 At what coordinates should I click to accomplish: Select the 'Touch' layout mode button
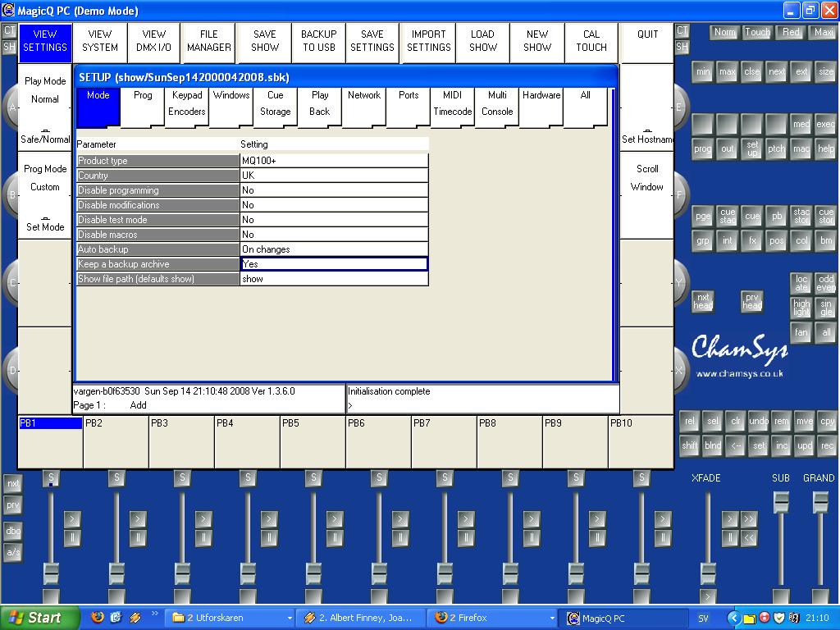(x=757, y=32)
